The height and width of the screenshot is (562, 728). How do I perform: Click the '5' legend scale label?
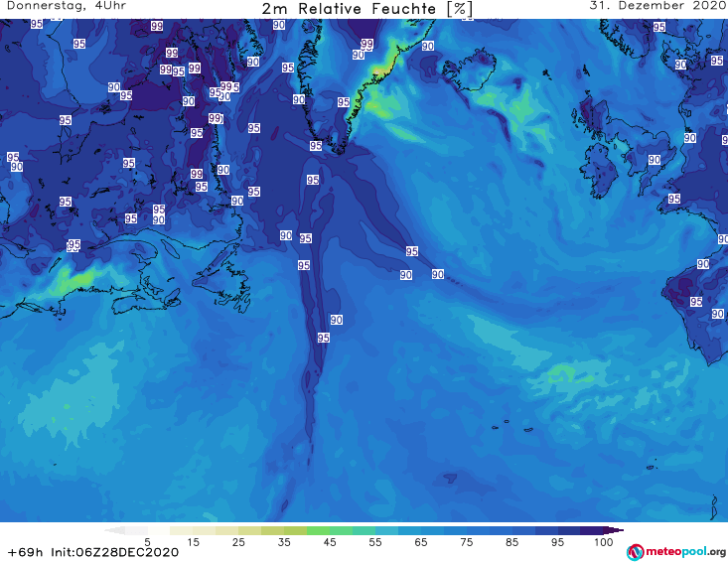tap(147, 542)
